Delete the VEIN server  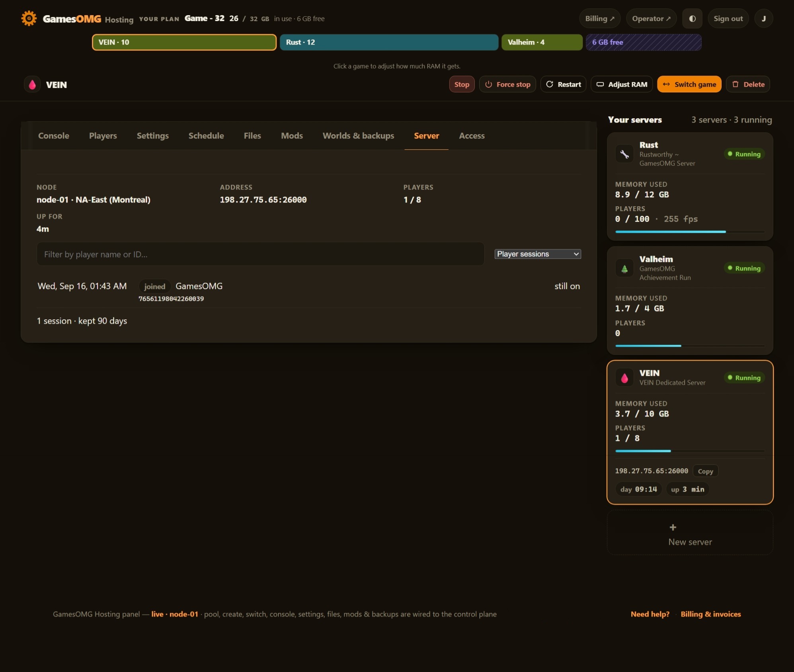point(748,84)
